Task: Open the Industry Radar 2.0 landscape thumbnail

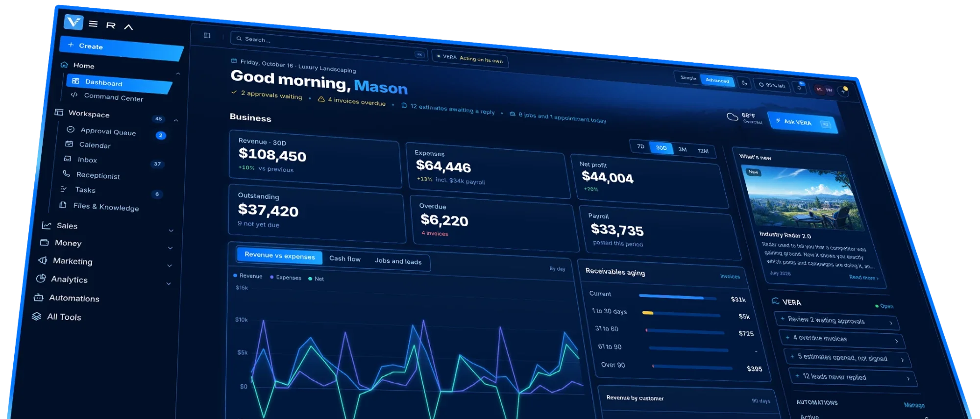Action: point(804,198)
